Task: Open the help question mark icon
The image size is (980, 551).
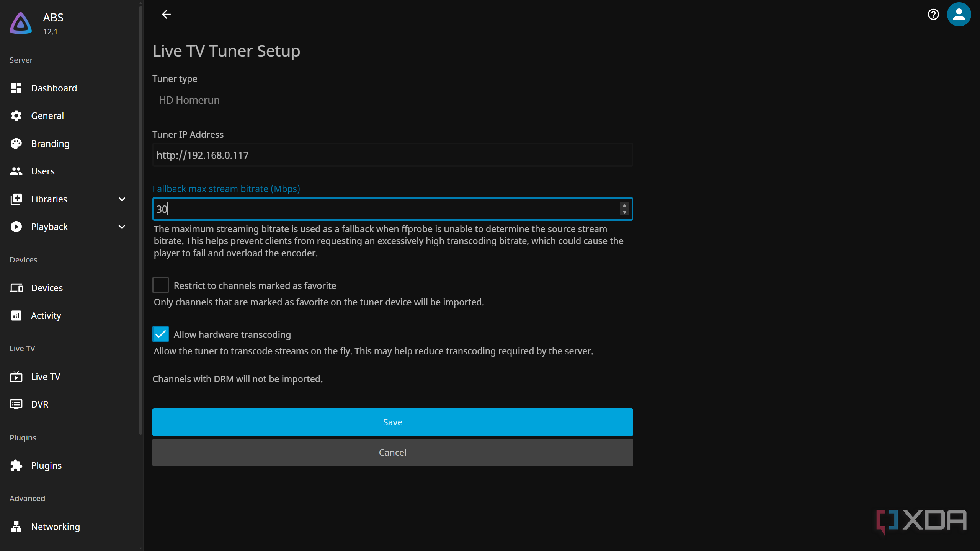Action: tap(933, 15)
